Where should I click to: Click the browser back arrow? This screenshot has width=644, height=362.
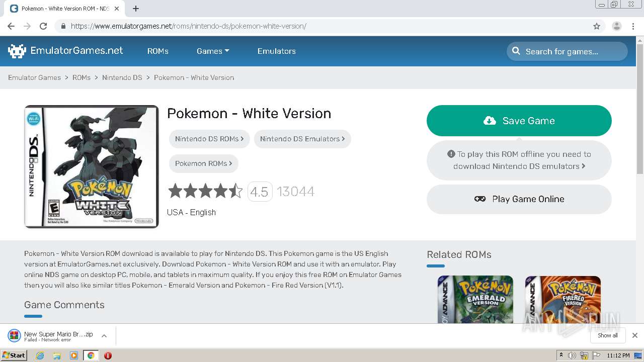point(11,26)
